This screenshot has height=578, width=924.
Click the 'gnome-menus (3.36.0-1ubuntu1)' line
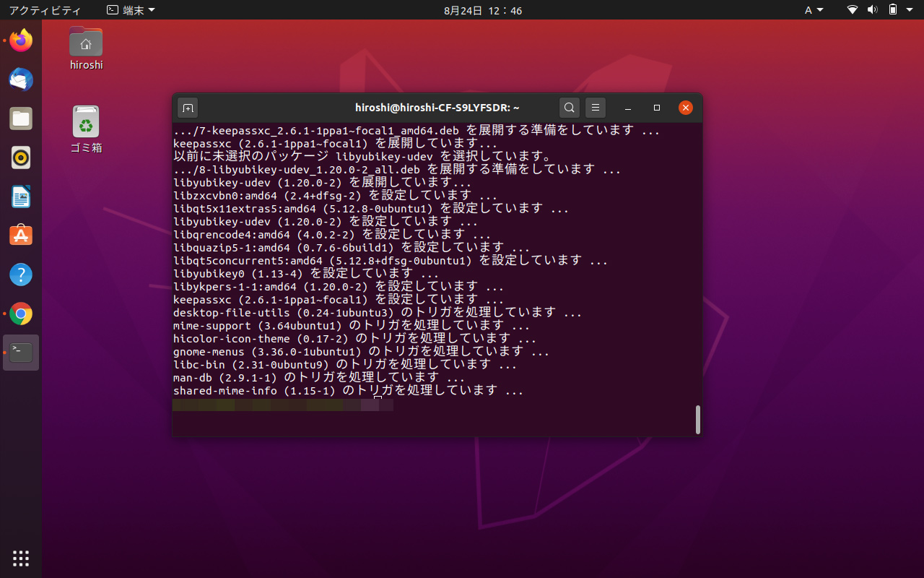coord(361,351)
